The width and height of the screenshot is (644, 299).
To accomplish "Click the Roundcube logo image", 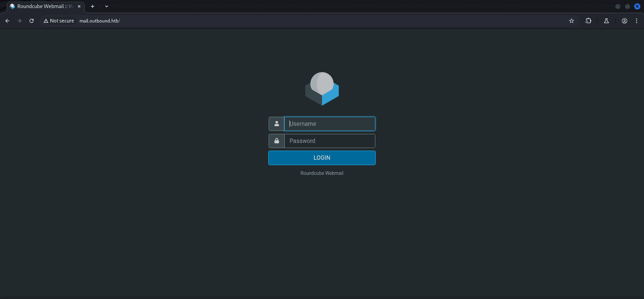I will (322, 89).
